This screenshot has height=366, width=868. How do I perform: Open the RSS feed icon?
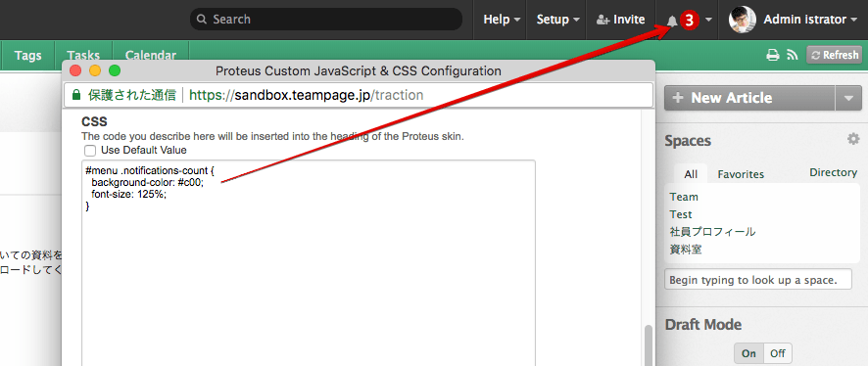pos(793,55)
